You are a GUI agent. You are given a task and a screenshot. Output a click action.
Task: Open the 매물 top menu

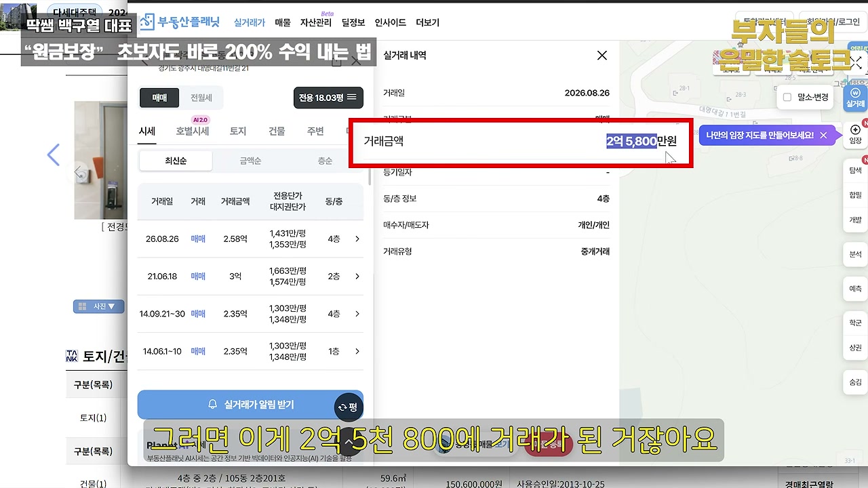click(x=283, y=22)
